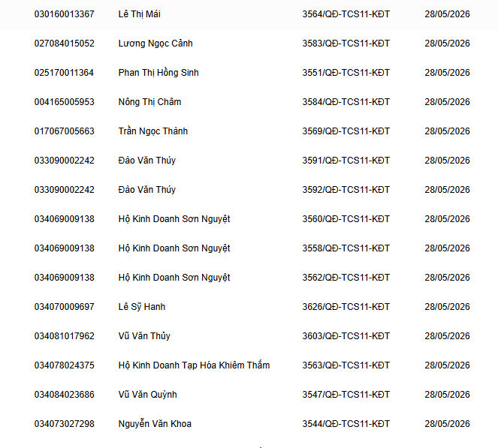Click tax ID 034073027298
The height and width of the screenshot is (448, 498).
[64, 424]
